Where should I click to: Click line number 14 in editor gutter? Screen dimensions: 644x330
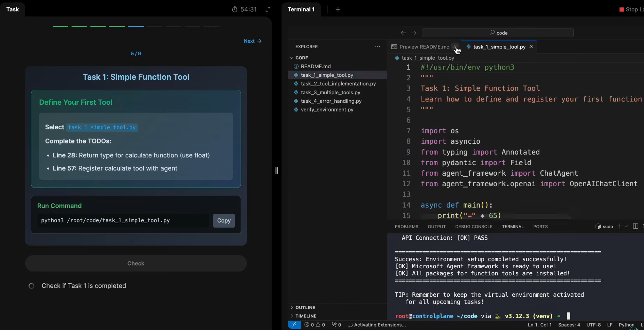(x=406, y=205)
